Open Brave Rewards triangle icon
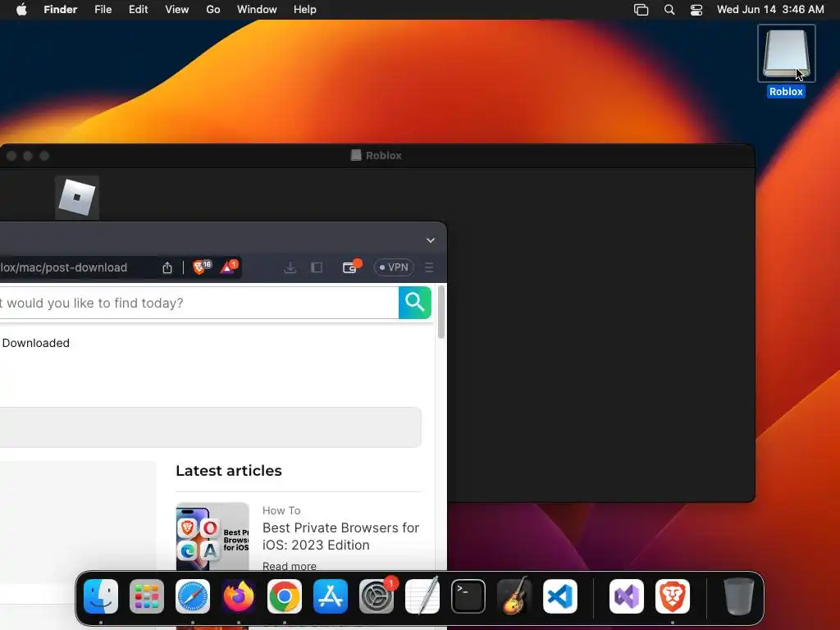 coord(228,267)
